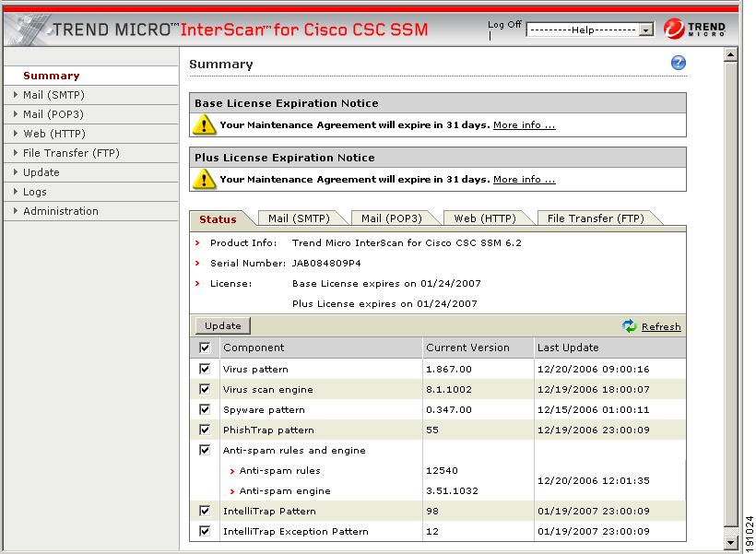
Task: Select the Status tab
Action: [218, 218]
